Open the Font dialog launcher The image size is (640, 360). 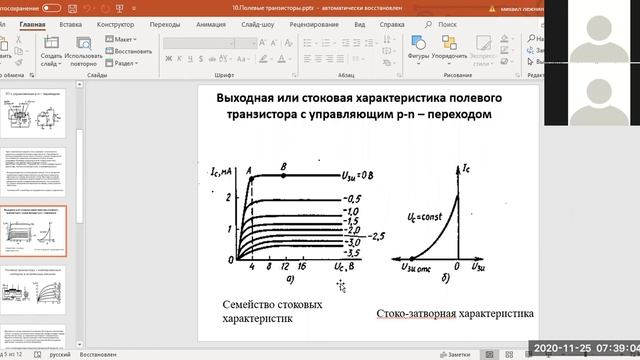pyautogui.click(x=294, y=75)
